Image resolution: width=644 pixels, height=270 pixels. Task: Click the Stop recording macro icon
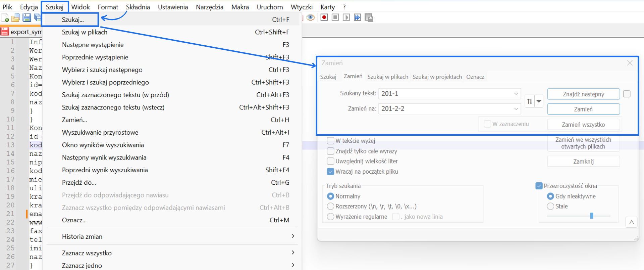click(335, 17)
